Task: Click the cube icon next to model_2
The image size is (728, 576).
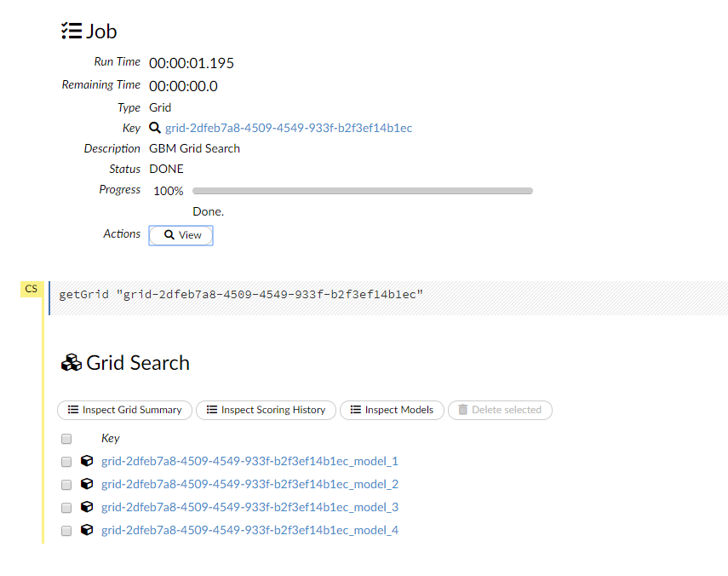Action: 87,484
